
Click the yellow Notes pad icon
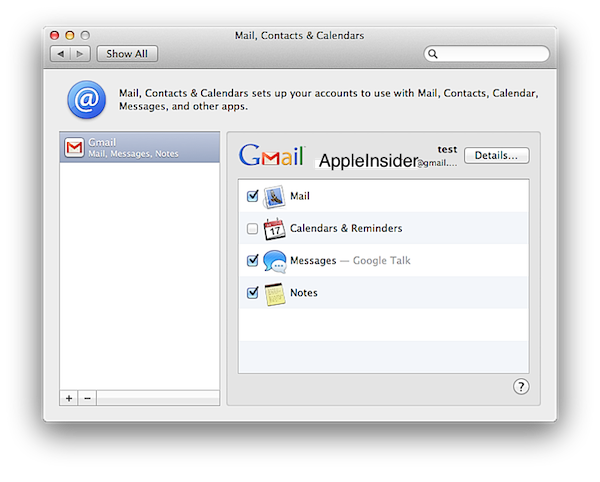[x=275, y=294]
